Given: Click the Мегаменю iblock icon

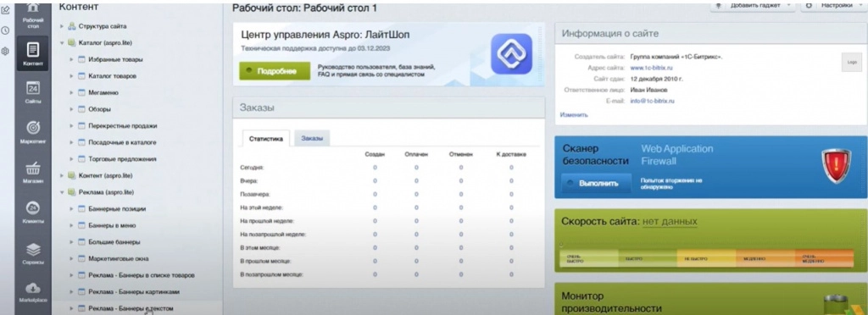Looking at the screenshot, I should coord(82,92).
